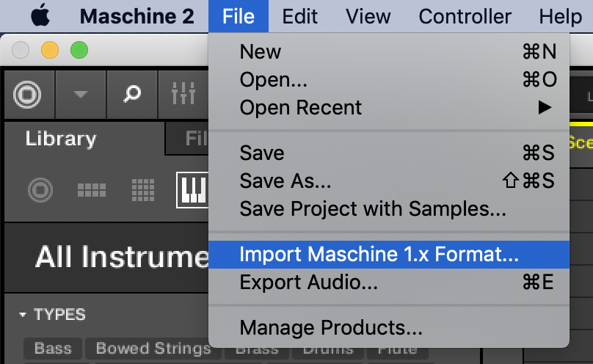This screenshot has height=364, width=593.
Task: Open the mixer view icon
Action: click(183, 94)
